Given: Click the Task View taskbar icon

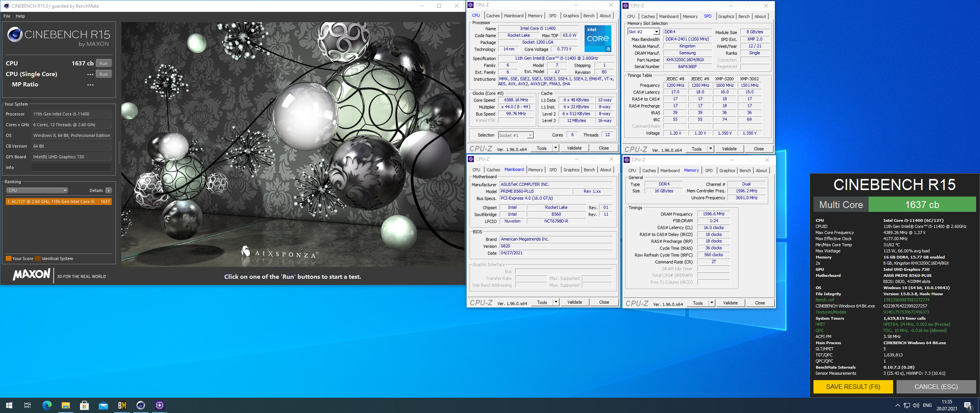Looking at the screenshot, I should 28,405.
